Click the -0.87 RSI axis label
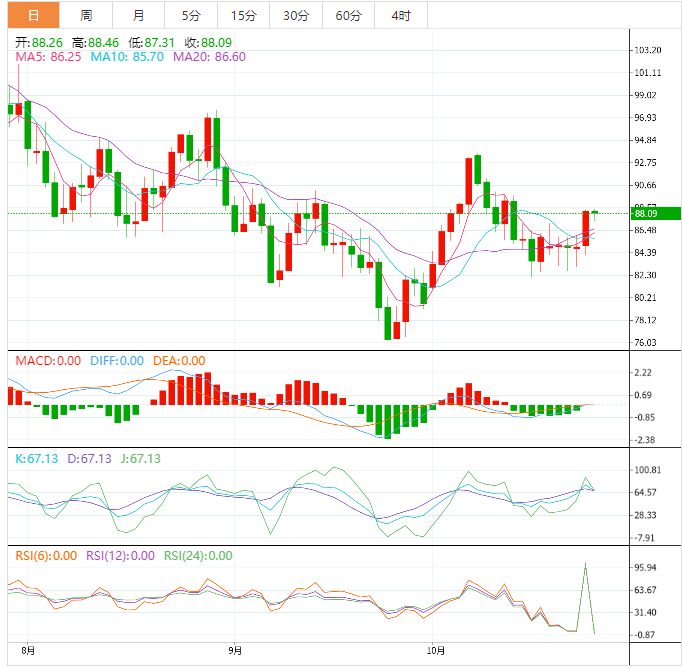 pyautogui.click(x=644, y=635)
